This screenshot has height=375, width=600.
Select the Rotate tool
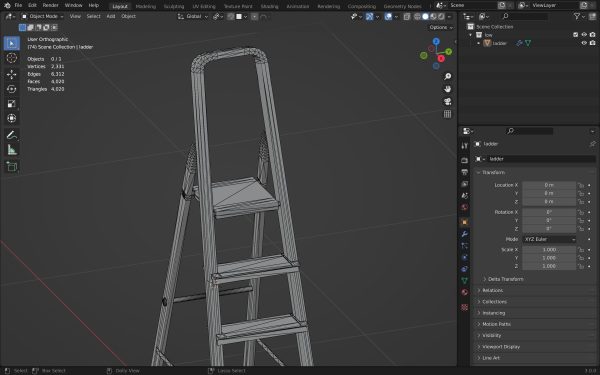coord(11,89)
